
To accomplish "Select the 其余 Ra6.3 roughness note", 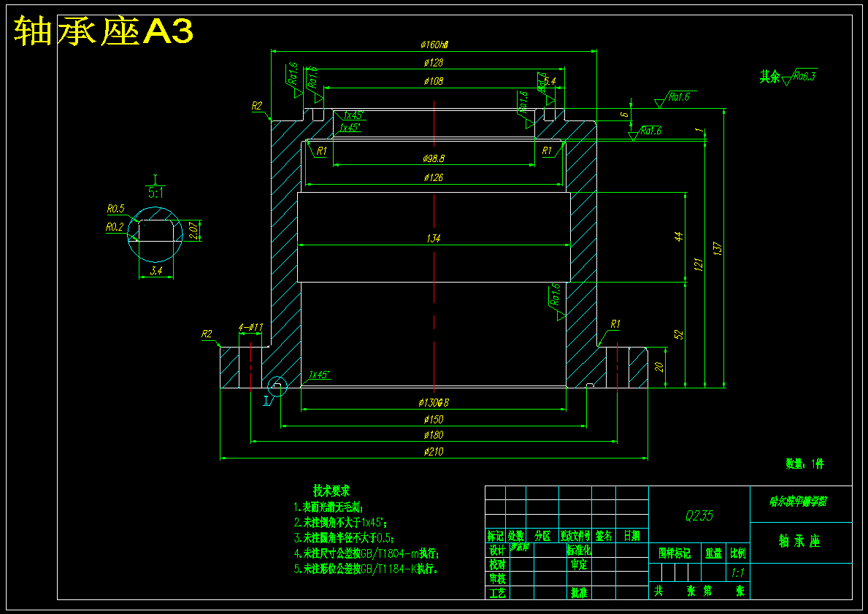I will 788,77.
